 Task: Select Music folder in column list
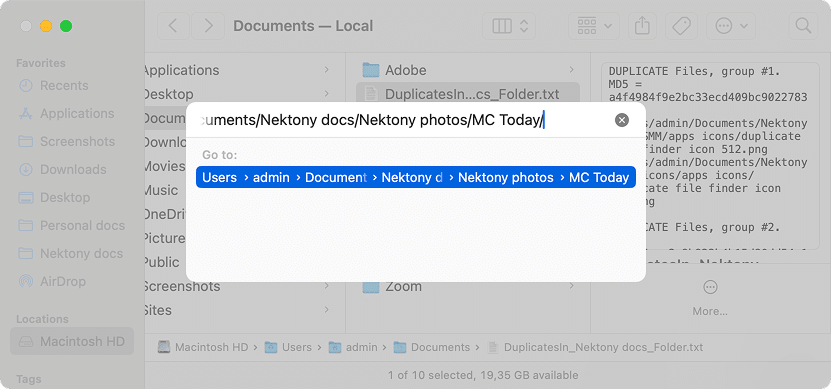[x=161, y=190]
